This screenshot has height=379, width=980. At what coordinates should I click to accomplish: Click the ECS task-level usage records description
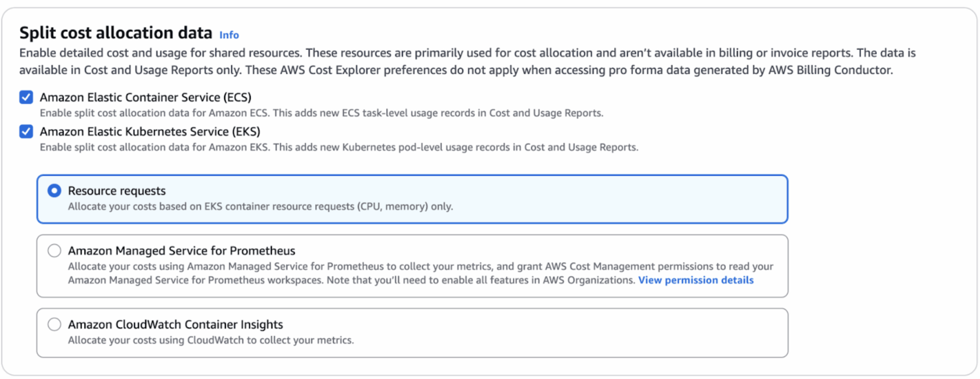pyautogui.click(x=322, y=113)
